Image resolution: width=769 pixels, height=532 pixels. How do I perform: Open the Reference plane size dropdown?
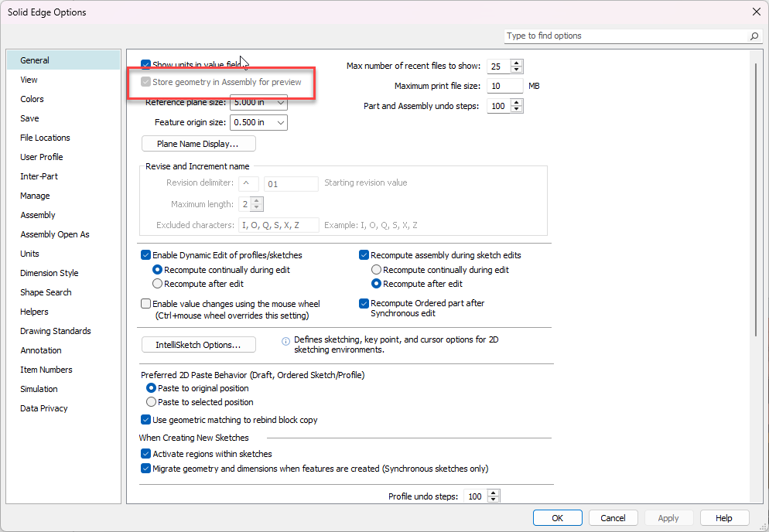point(281,103)
